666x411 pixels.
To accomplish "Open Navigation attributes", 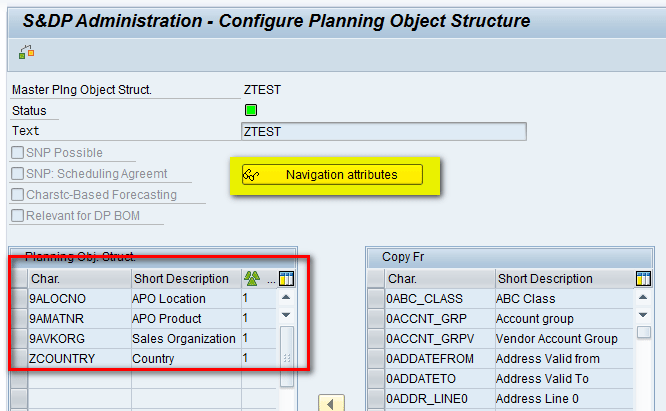I will coord(332,175).
